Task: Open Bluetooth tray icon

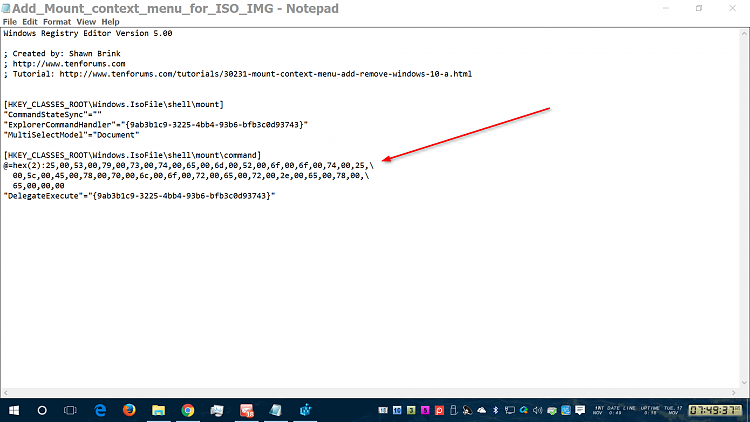Action: click(x=496, y=411)
